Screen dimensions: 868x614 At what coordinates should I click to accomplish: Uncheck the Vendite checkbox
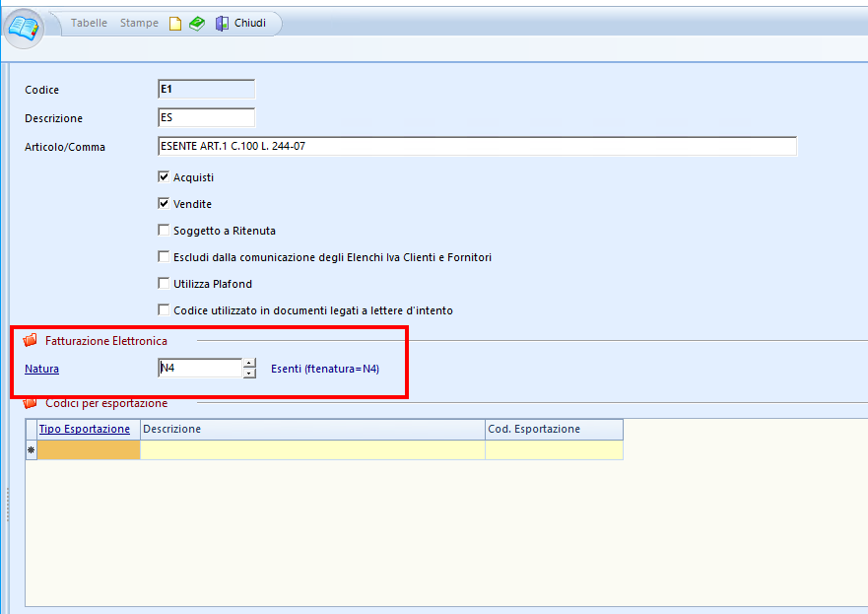[x=164, y=204]
